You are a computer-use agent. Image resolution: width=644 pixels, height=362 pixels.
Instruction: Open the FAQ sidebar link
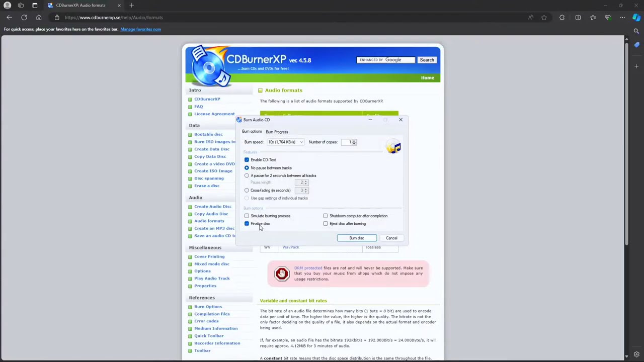199,107
